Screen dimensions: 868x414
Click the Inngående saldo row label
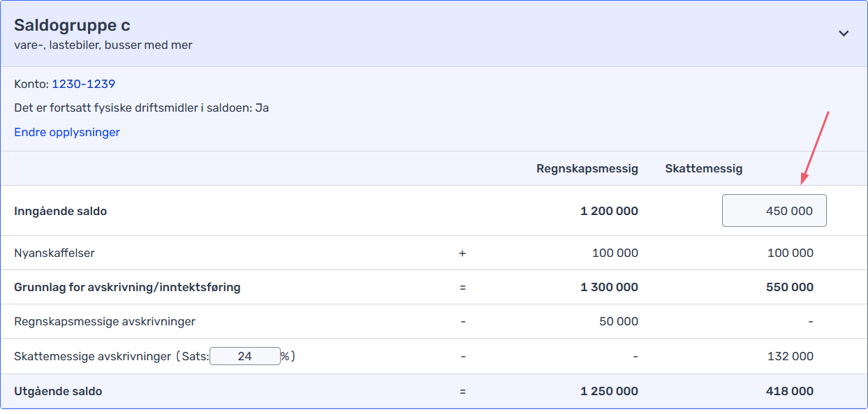point(61,211)
